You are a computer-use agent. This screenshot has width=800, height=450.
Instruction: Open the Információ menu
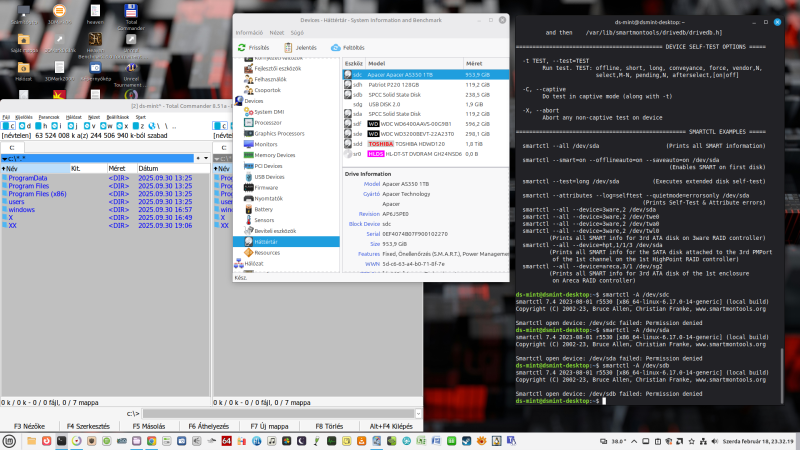click(x=249, y=32)
